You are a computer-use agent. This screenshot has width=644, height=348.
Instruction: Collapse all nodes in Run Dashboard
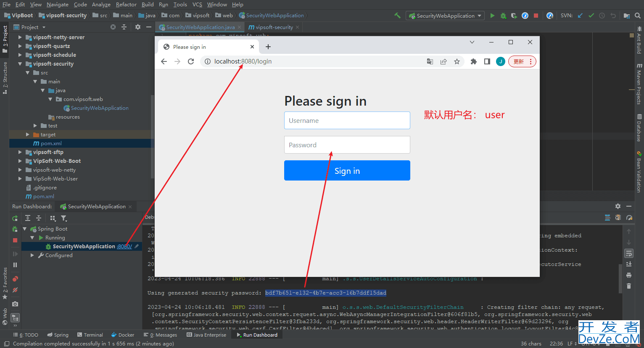(39, 218)
